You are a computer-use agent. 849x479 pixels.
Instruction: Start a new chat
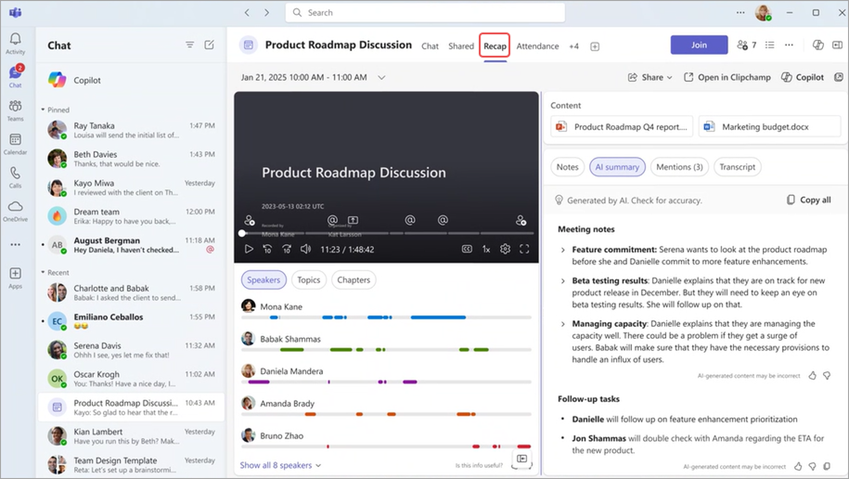click(209, 45)
